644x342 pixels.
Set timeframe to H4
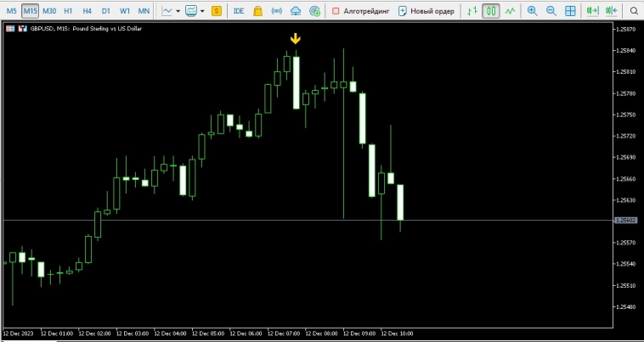coord(87,11)
